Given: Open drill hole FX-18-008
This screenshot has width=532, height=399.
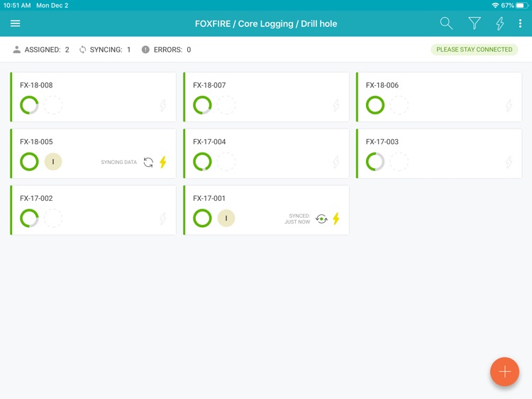Looking at the screenshot, I should coord(93,97).
